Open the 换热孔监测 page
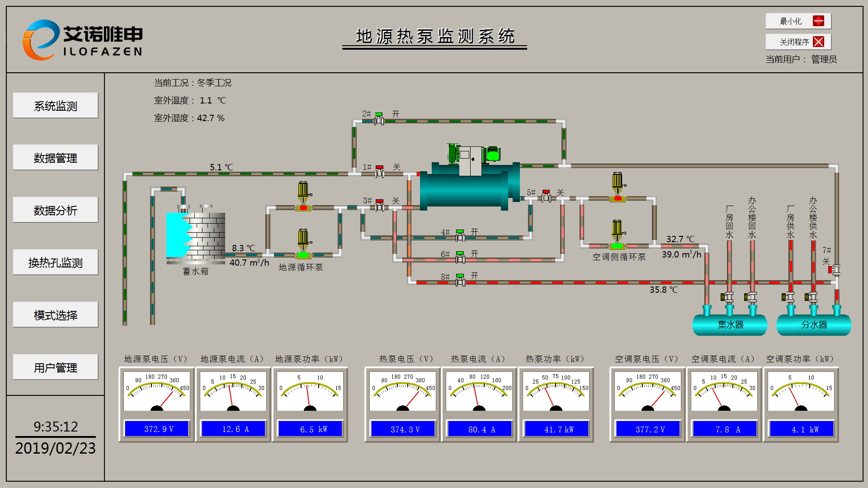The height and width of the screenshot is (488, 868). click(56, 263)
